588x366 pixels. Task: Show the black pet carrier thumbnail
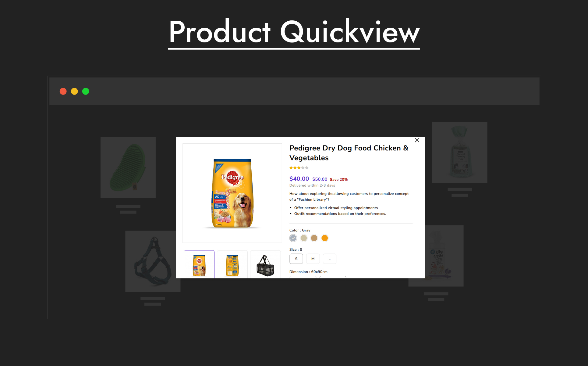265,264
